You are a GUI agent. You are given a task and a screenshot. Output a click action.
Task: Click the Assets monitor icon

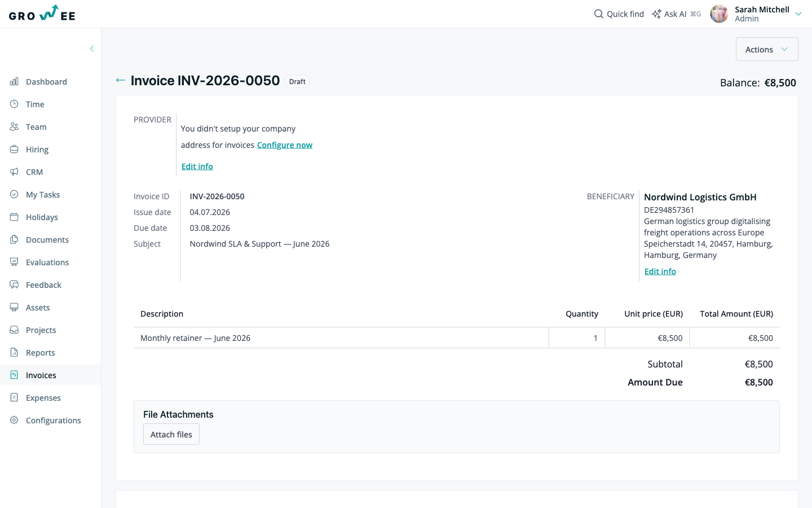pos(14,308)
